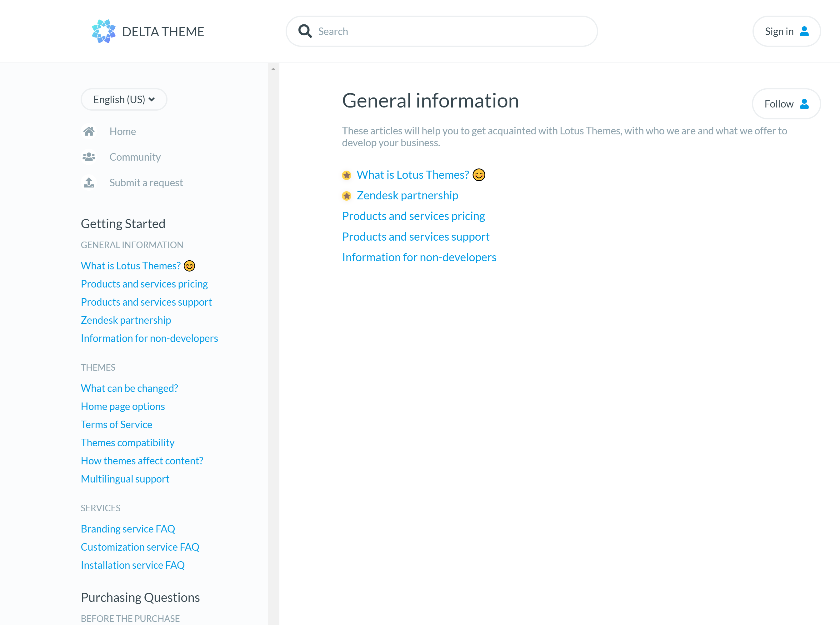Viewport: 840px width, 625px height.
Task: Open sidebar link Information for non-developers
Action: [x=149, y=338]
